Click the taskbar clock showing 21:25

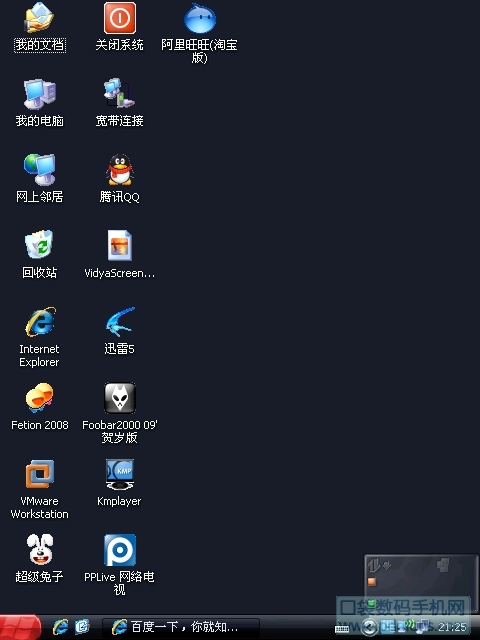(452, 627)
